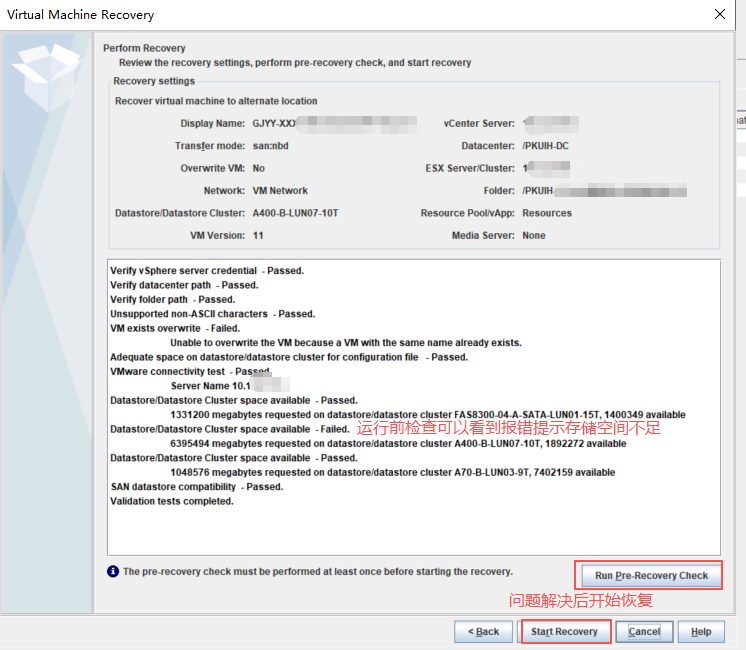The height and width of the screenshot is (650, 746).
Task: Click the 'Validation tests completed' log line
Action: [x=171, y=501]
